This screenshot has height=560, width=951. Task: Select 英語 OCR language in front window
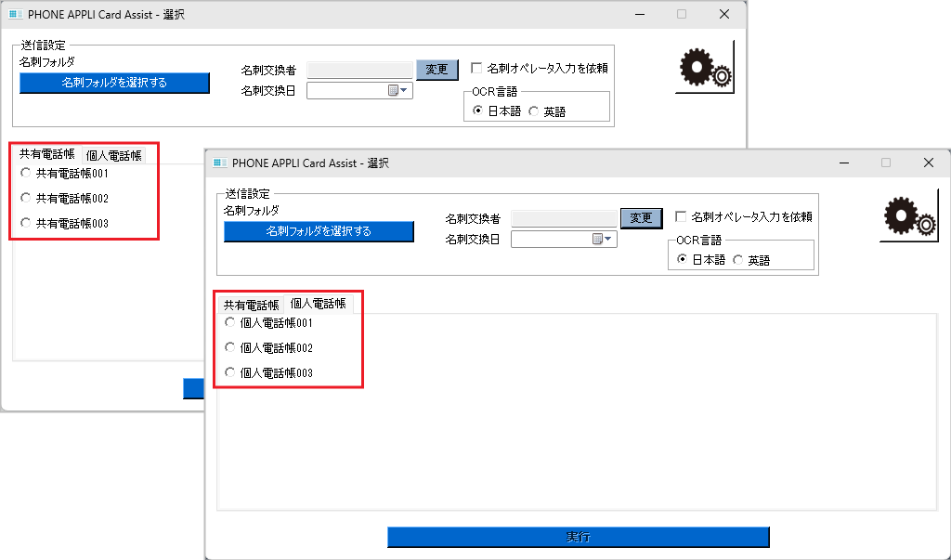point(738,260)
